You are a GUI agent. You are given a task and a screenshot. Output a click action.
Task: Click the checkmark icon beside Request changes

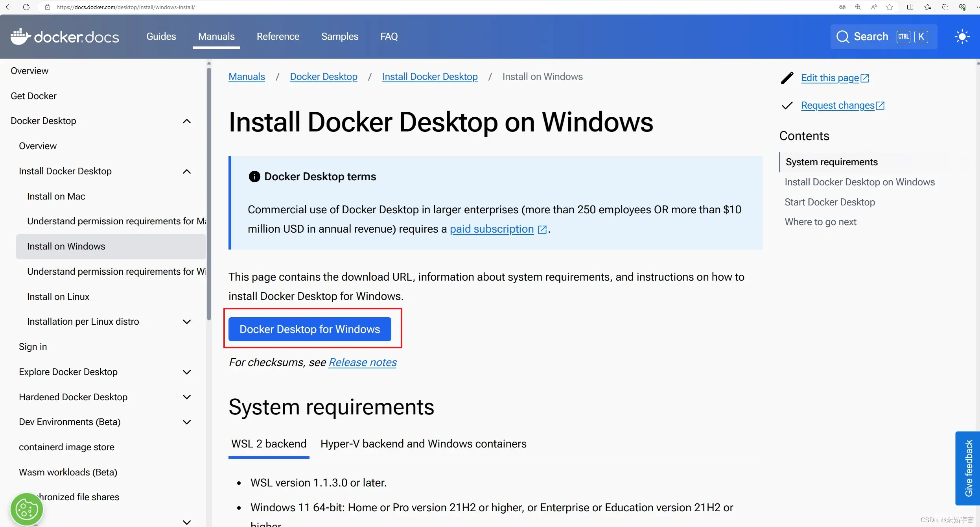coord(787,105)
